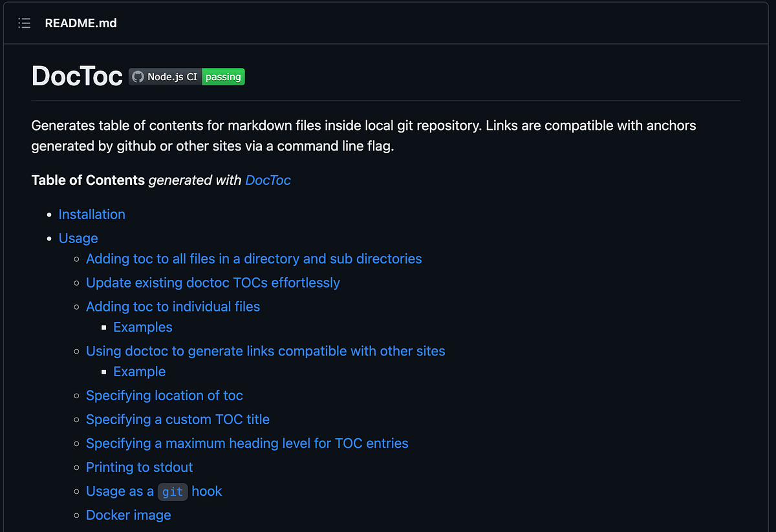This screenshot has width=776, height=532.
Task: Click the GitHub octocat icon on the CI badge
Action: [138, 76]
